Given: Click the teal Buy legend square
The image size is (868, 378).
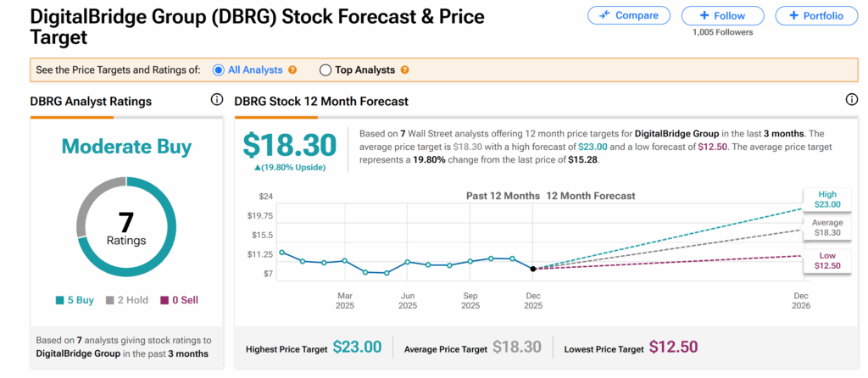Looking at the screenshot, I should (60, 300).
